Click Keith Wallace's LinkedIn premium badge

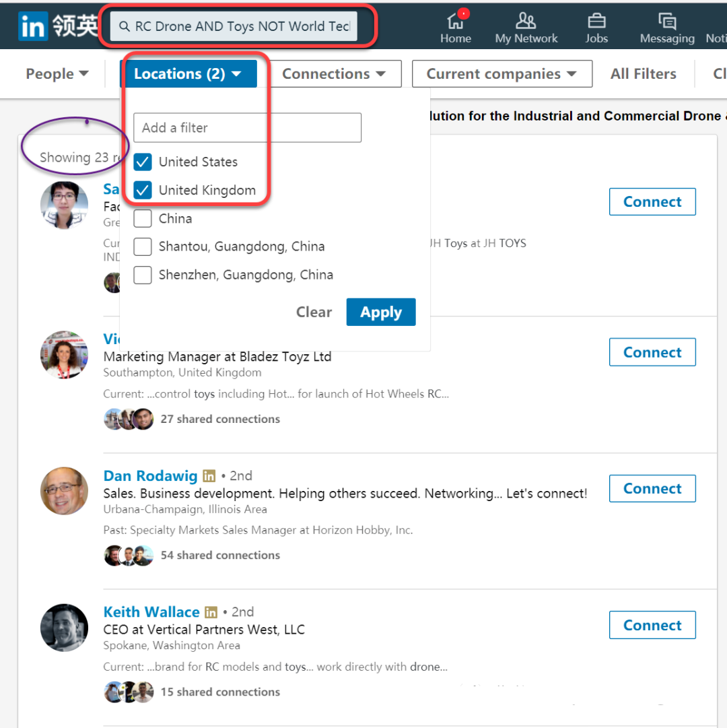pos(211,612)
